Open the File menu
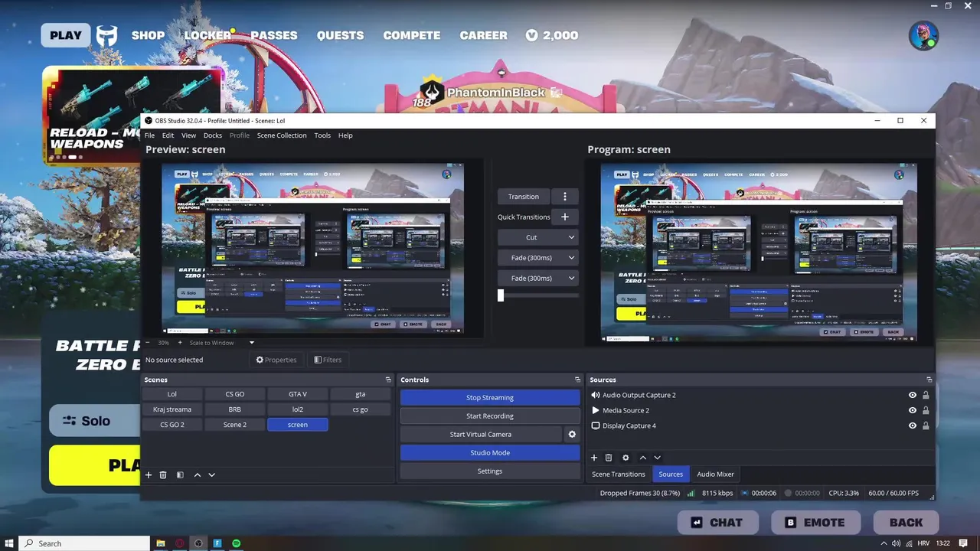The height and width of the screenshot is (551, 980). (149, 135)
